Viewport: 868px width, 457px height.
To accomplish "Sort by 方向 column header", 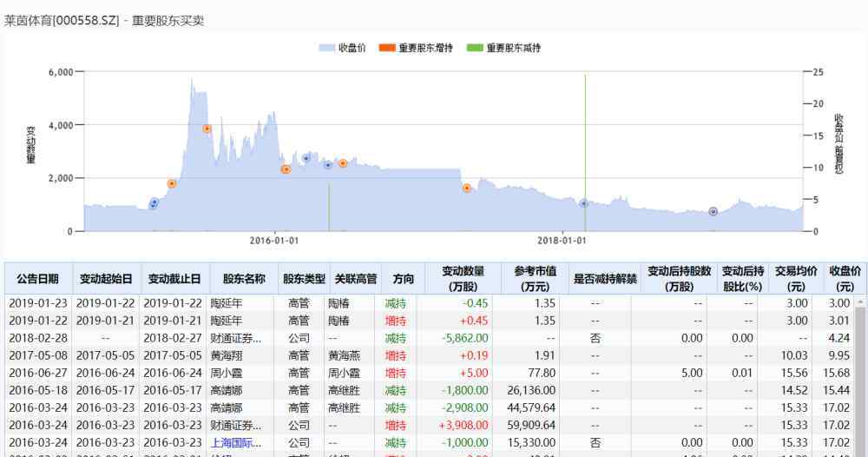I will pyautogui.click(x=404, y=279).
